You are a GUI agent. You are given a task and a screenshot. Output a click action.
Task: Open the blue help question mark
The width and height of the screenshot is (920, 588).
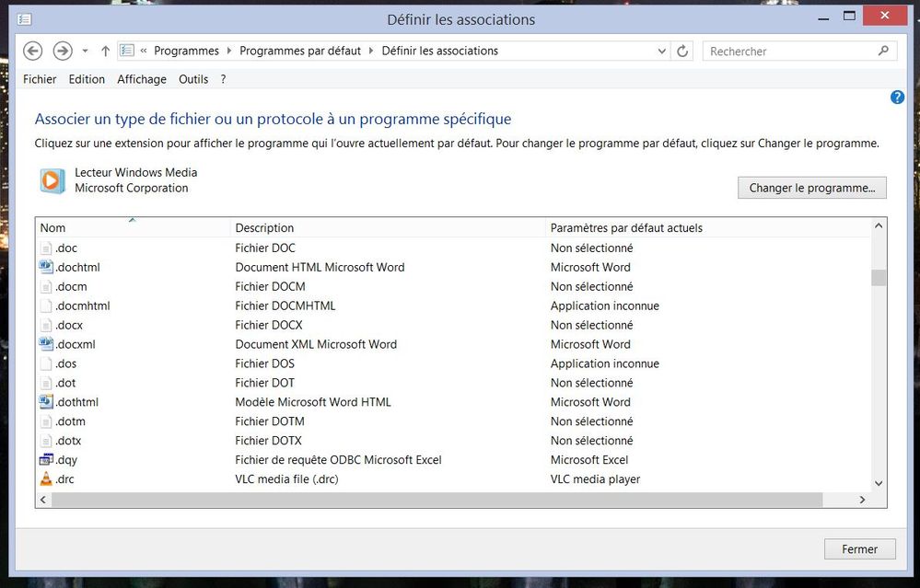coord(897,98)
